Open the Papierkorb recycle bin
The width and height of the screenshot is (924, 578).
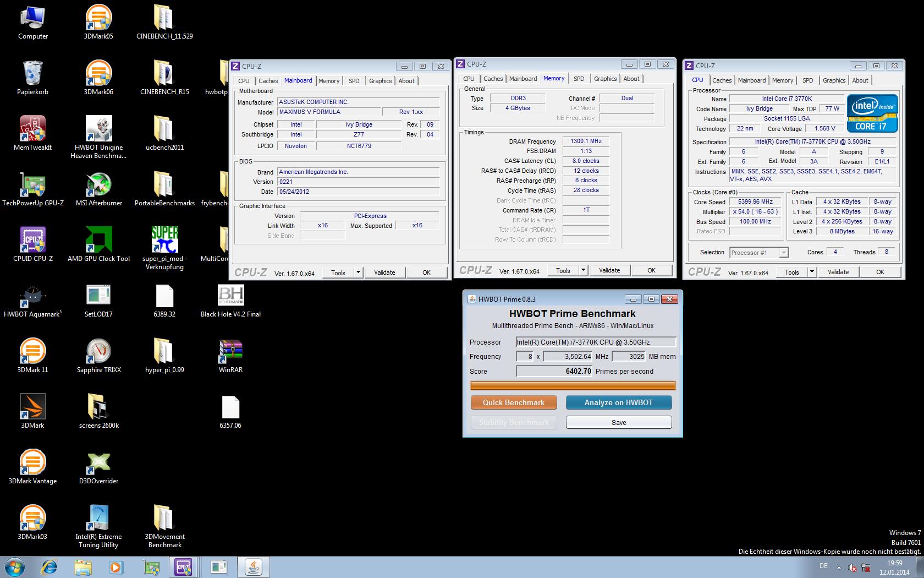(33, 78)
